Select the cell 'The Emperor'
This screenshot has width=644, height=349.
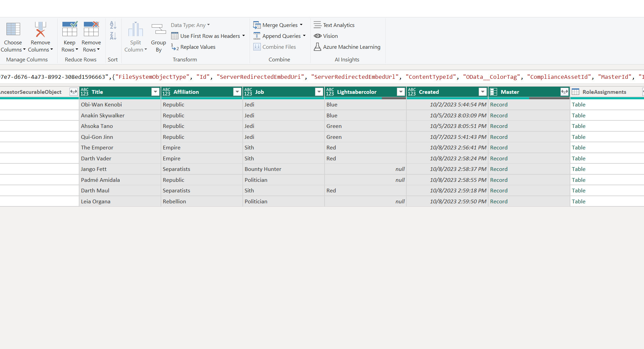(x=120, y=147)
